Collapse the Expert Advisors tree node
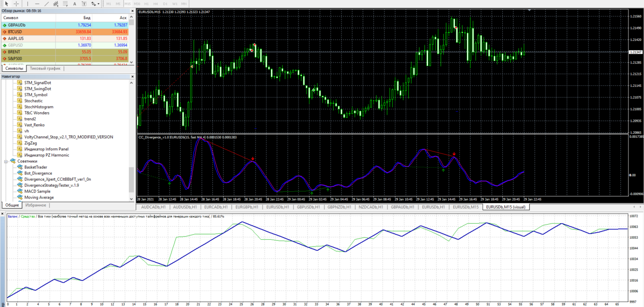 pyautogui.click(x=6, y=161)
